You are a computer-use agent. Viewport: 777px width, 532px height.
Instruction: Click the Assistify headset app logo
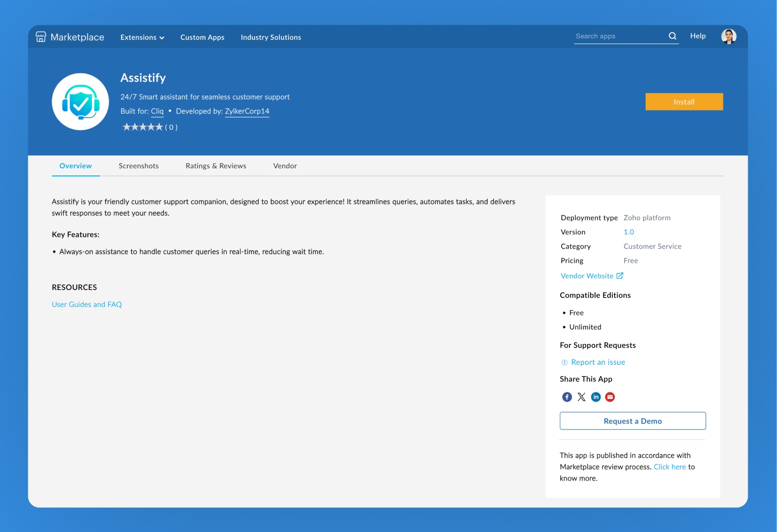80,102
